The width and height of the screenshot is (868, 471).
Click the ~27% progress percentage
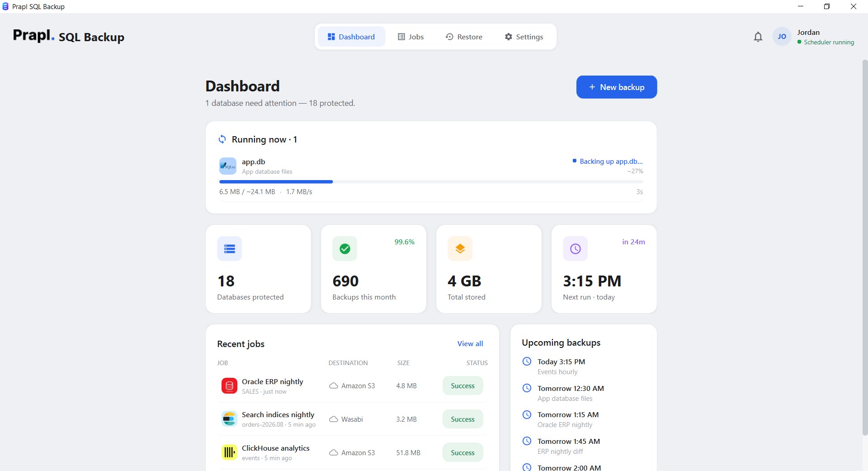635,171
